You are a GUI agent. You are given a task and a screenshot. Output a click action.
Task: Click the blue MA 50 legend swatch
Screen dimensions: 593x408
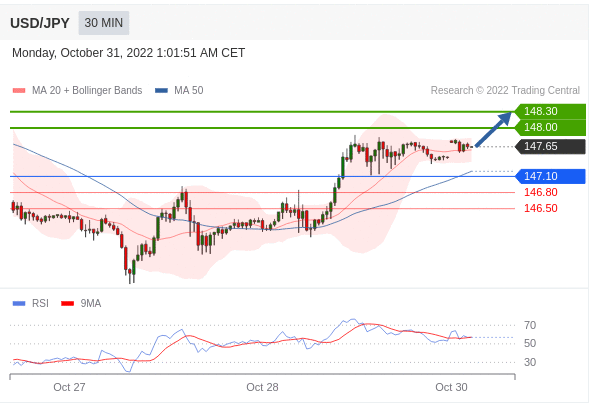click(161, 90)
